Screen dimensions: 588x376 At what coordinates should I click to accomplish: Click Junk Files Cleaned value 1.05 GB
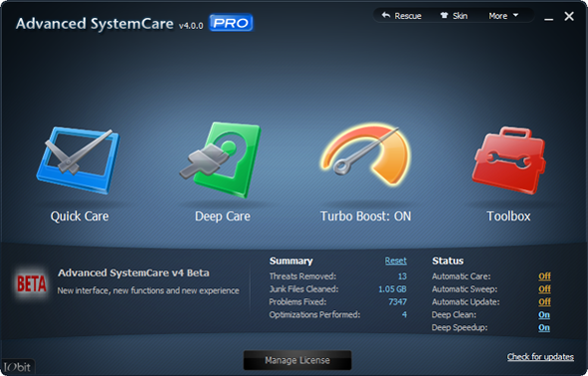point(392,289)
